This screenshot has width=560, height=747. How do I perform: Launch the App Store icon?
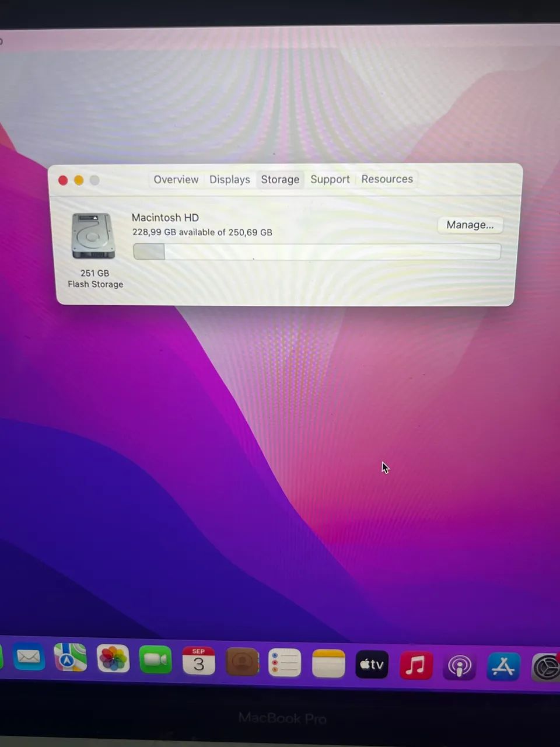tap(503, 667)
